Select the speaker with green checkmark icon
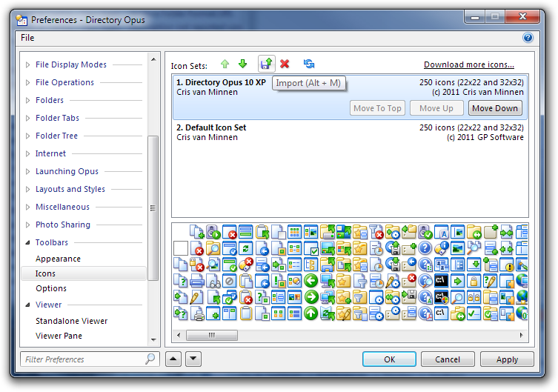 pos(425,232)
